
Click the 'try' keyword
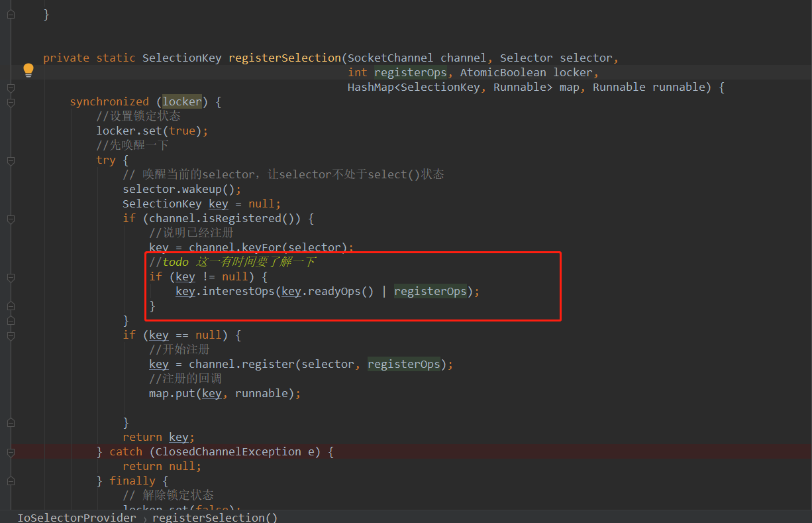click(x=106, y=160)
